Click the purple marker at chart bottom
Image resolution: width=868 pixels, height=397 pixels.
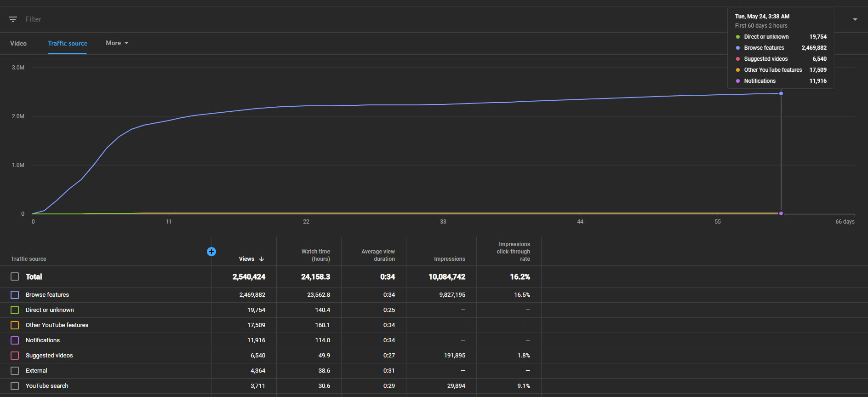781,213
